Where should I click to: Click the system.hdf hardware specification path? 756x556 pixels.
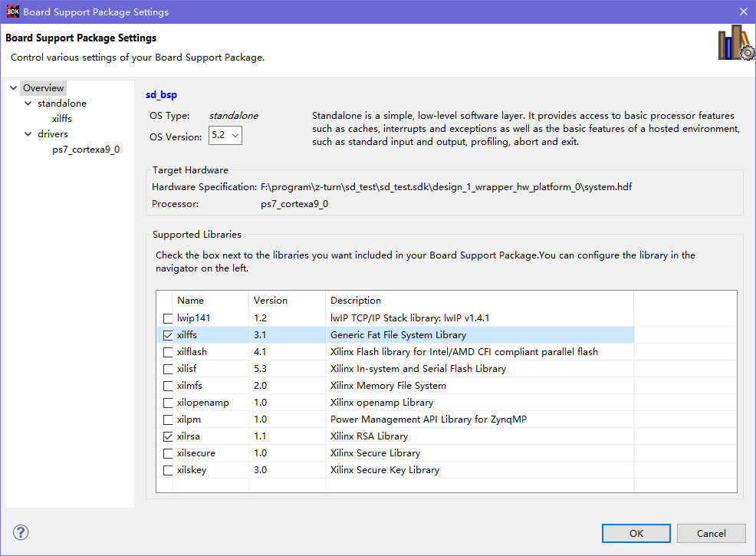446,187
